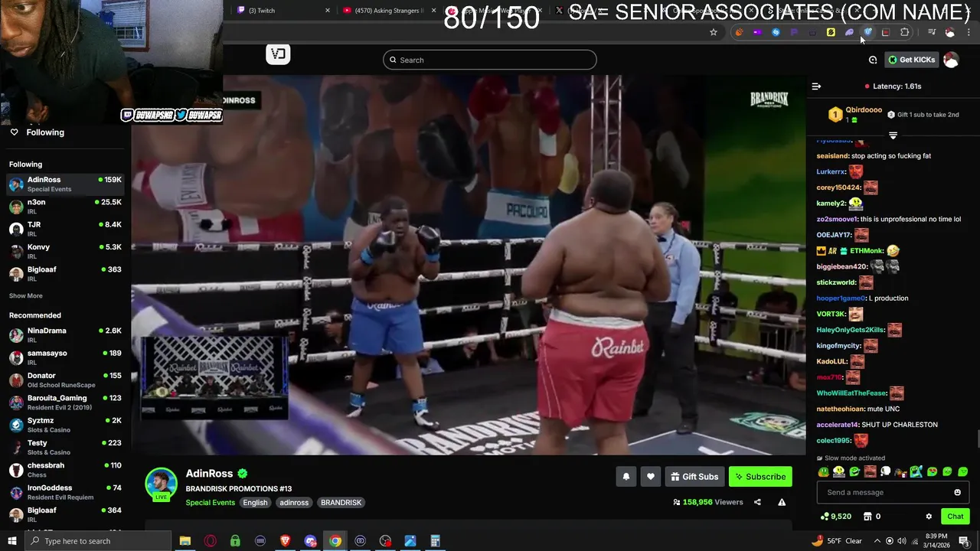Viewport: 980px width, 551px height.
Task: Open Bigloaaf with 363 viewers
Action: [x=65, y=273]
